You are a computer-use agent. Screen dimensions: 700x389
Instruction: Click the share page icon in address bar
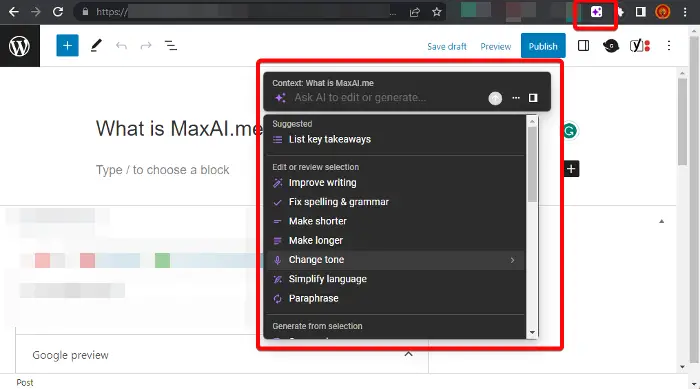[415, 12]
